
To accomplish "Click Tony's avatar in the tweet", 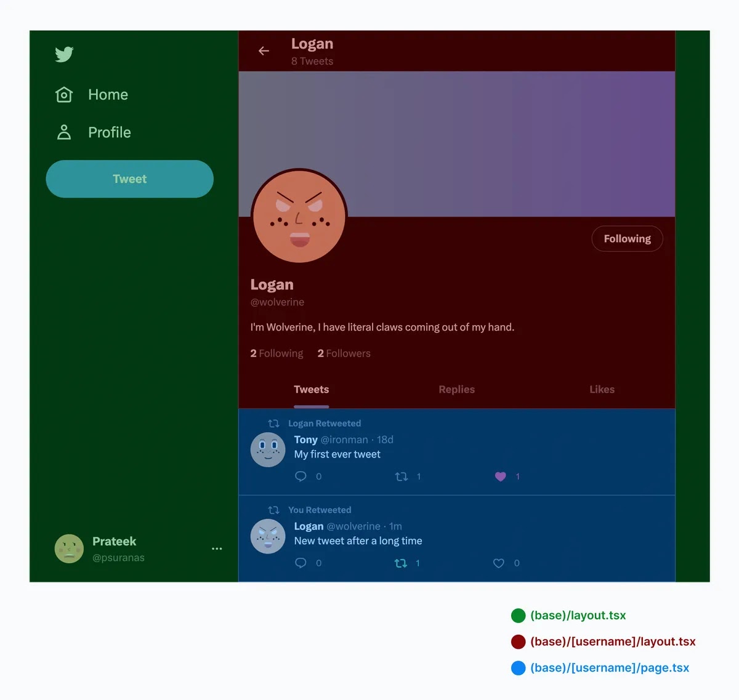I will (x=268, y=449).
